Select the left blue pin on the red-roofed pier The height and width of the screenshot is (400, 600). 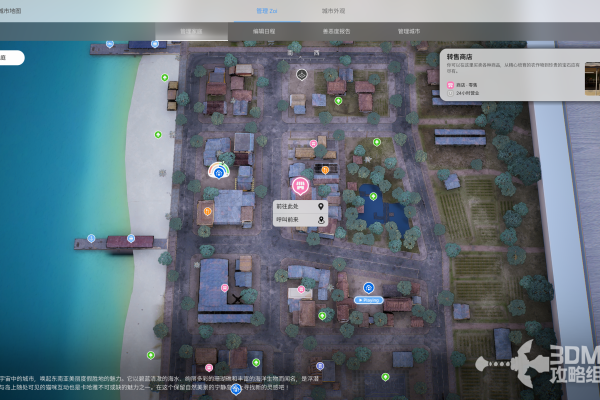tap(91, 238)
